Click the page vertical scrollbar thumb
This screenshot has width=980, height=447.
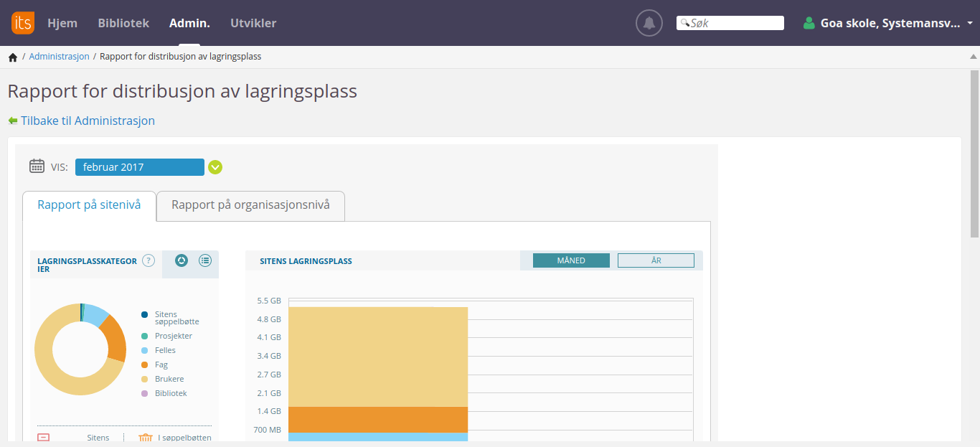pyautogui.click(x=974, y=154)
